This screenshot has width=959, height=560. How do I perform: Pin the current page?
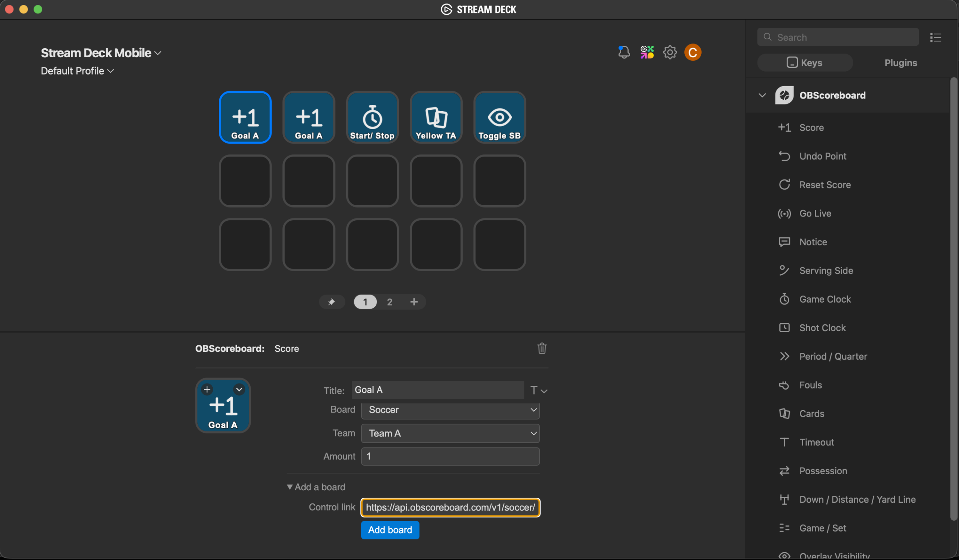pyautogui.click(x=332, y=302)
